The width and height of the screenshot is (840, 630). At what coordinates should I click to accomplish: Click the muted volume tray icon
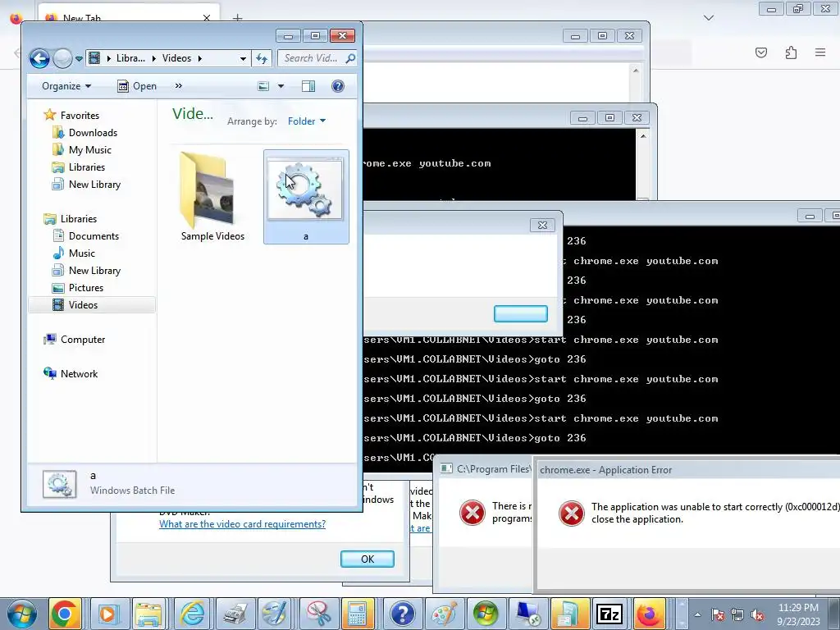coord(757,615)
